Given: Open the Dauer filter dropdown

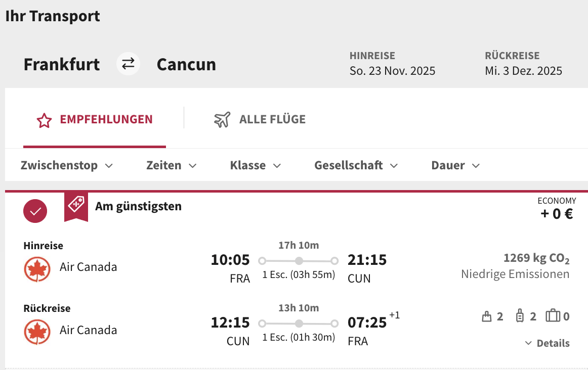Looking at the screenshot, I should tap(454, 165).
